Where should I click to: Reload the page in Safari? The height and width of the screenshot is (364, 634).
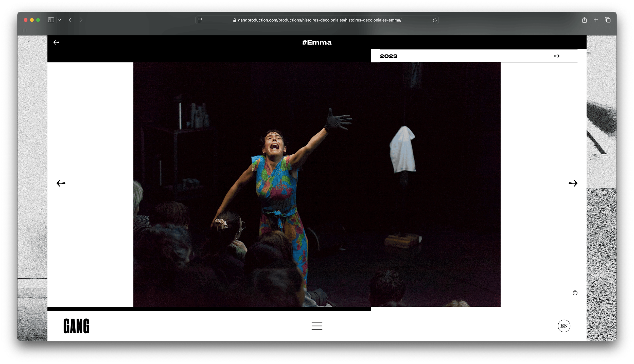[434, 20]
